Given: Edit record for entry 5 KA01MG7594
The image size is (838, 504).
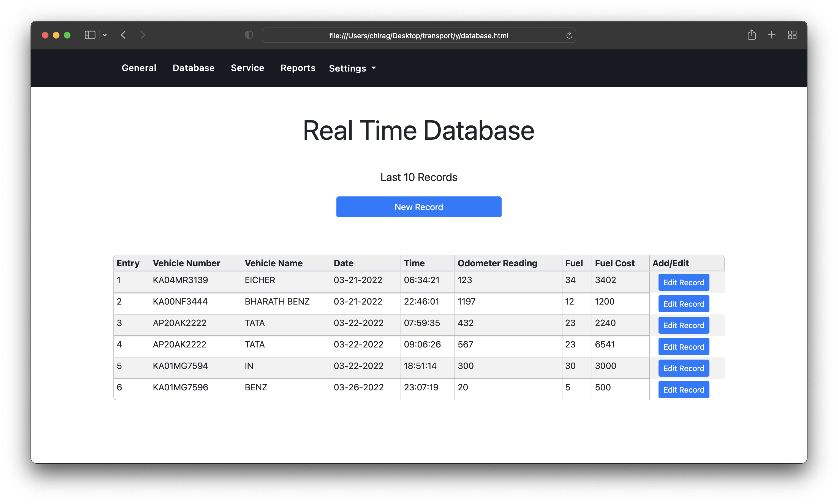Looking at the screenshot, I should (683, 368).
